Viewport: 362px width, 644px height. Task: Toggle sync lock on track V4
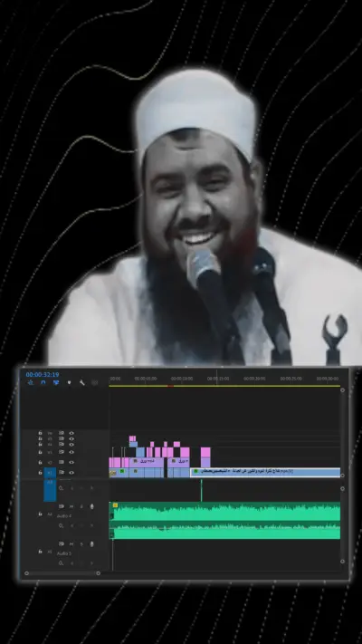click(x=62, y=444)
